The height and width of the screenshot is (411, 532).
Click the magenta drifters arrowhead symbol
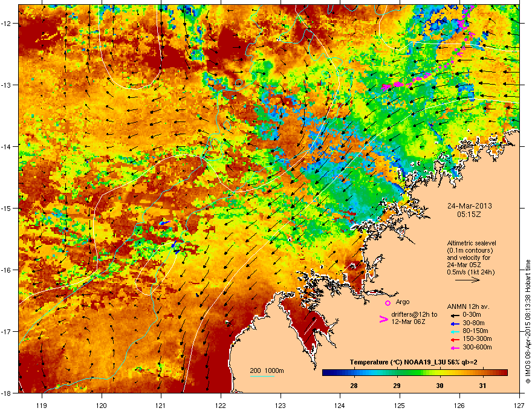[383, 319]
